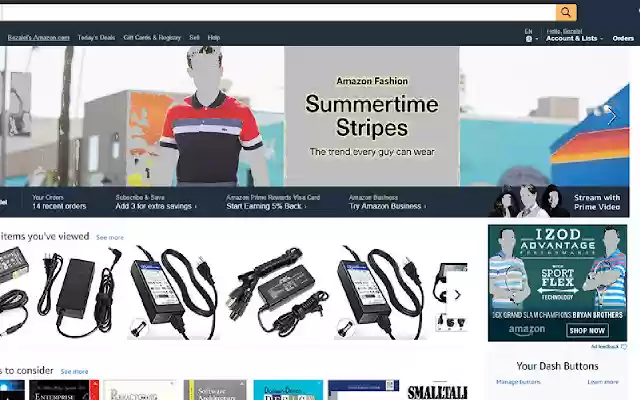Open the personalized Amazon.com store link
Viewport: 640px width, 400px height.
[x=39, y=38]
